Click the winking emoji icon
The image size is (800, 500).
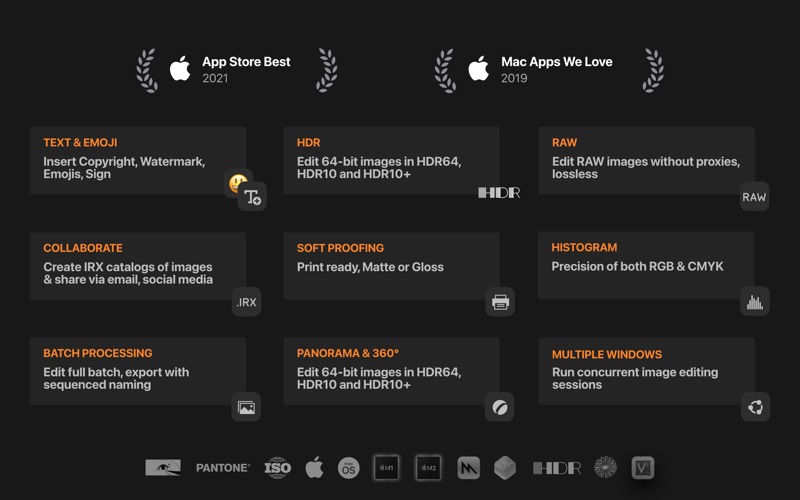[x=237, y=183]
